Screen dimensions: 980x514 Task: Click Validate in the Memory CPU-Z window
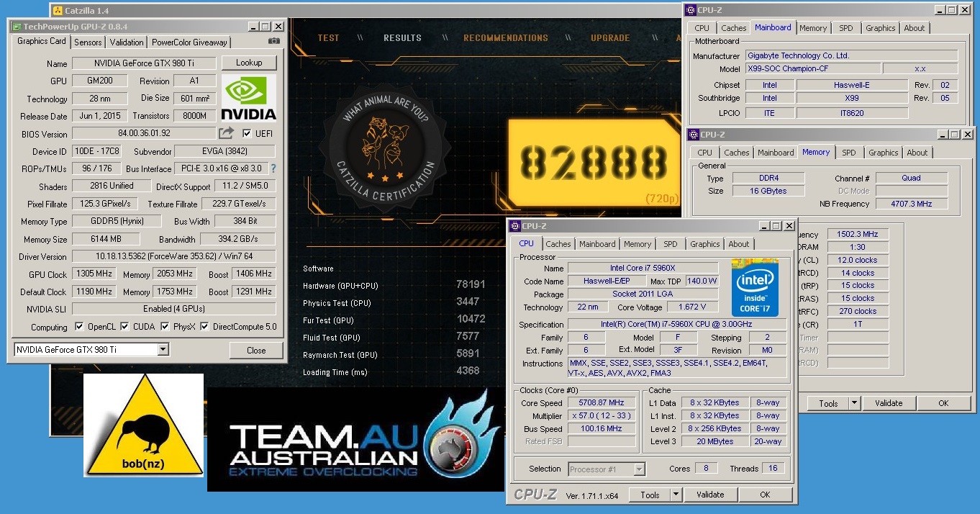889,403
